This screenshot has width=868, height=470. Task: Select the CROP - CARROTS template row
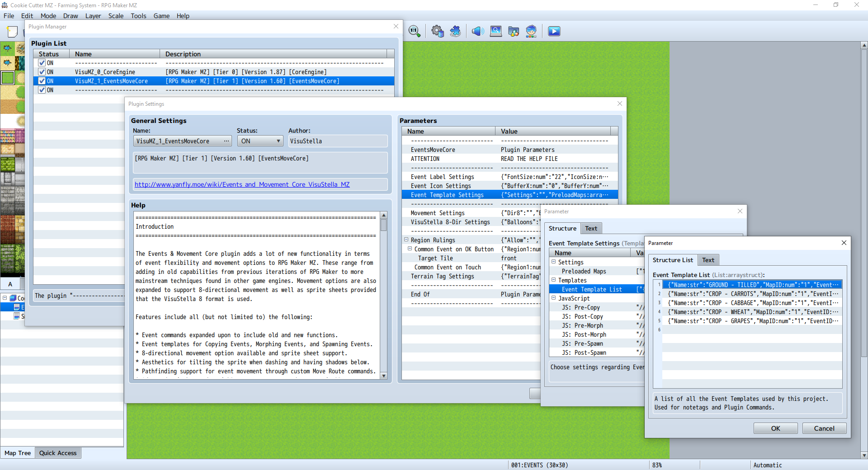click(x=752, y=294)
